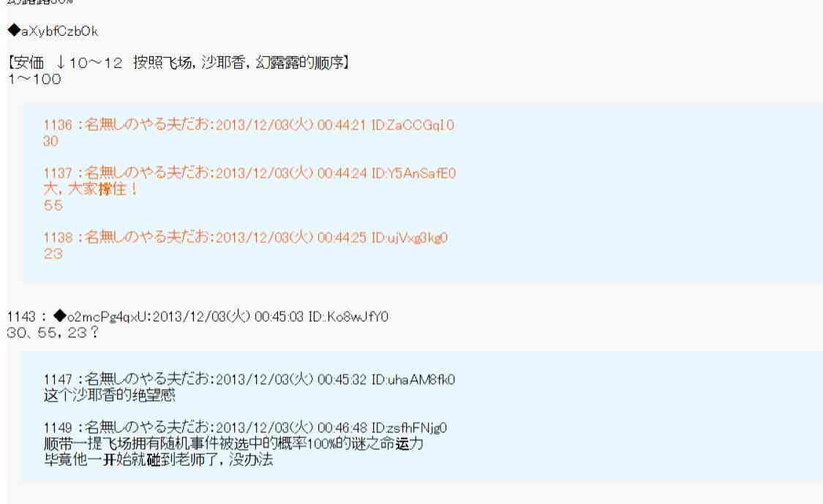Click the diamond icon before o2mcPg4qxU

[60, 315]
